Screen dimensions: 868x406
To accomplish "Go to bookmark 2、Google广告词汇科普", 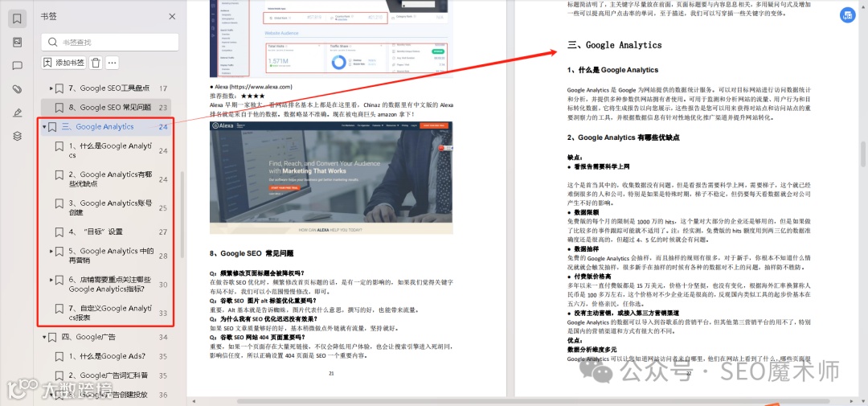I will [108, 375].
